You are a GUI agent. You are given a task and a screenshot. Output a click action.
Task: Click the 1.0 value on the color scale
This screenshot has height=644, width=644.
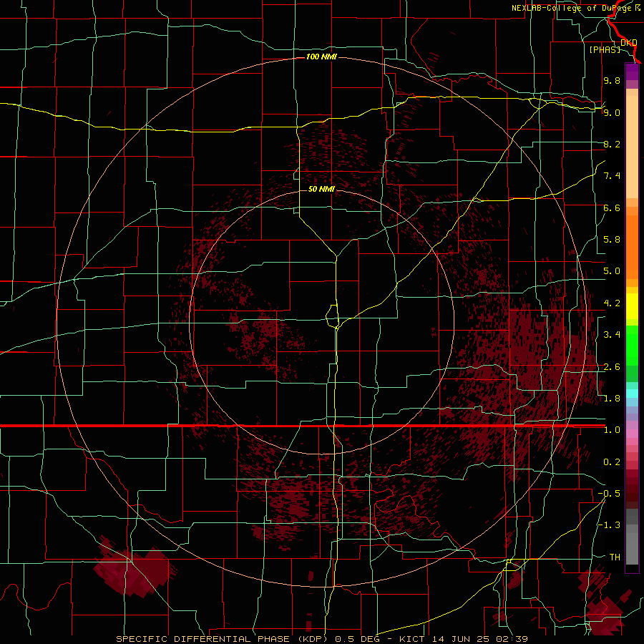coord(612,430)
